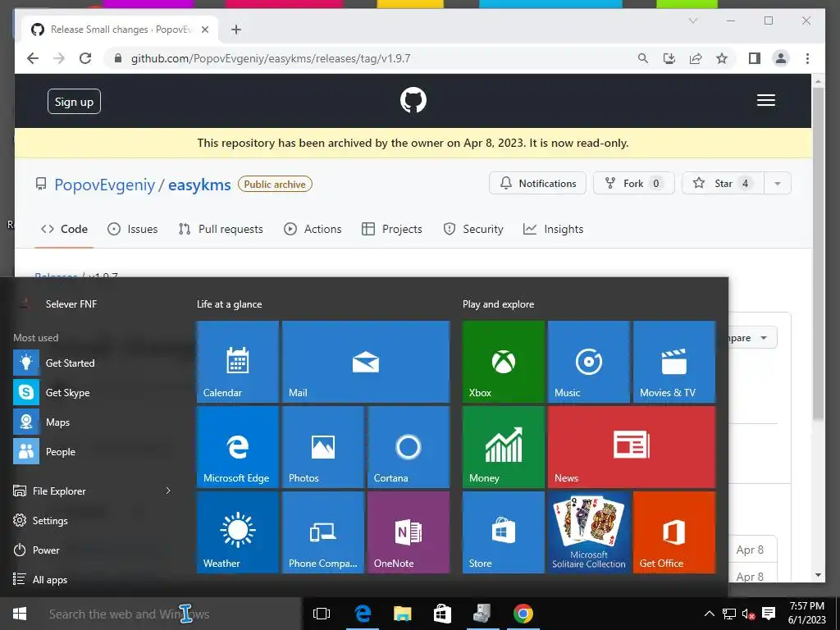Open the Security tab
This screenshot has height=630, width=840.
[x=473, y=229]
